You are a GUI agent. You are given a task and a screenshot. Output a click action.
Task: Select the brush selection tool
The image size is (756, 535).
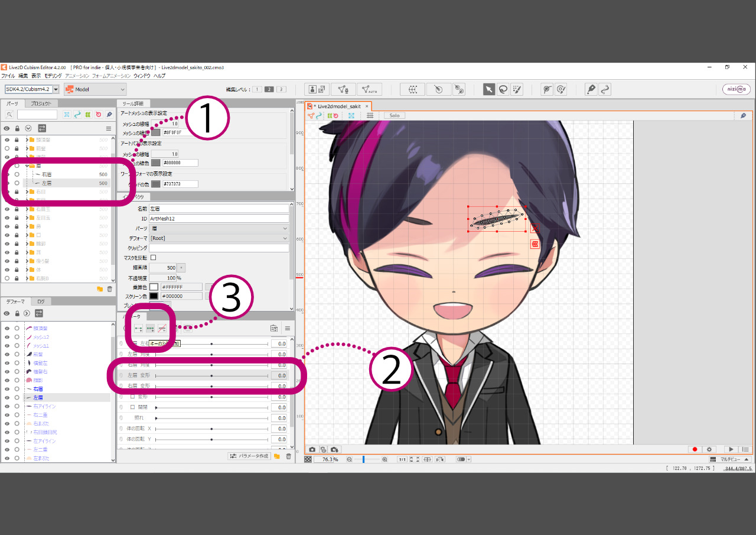point(517,89)
